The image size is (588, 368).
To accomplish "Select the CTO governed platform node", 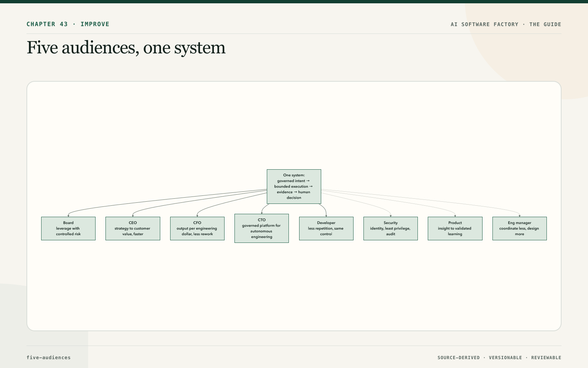I will pos(262,228).
